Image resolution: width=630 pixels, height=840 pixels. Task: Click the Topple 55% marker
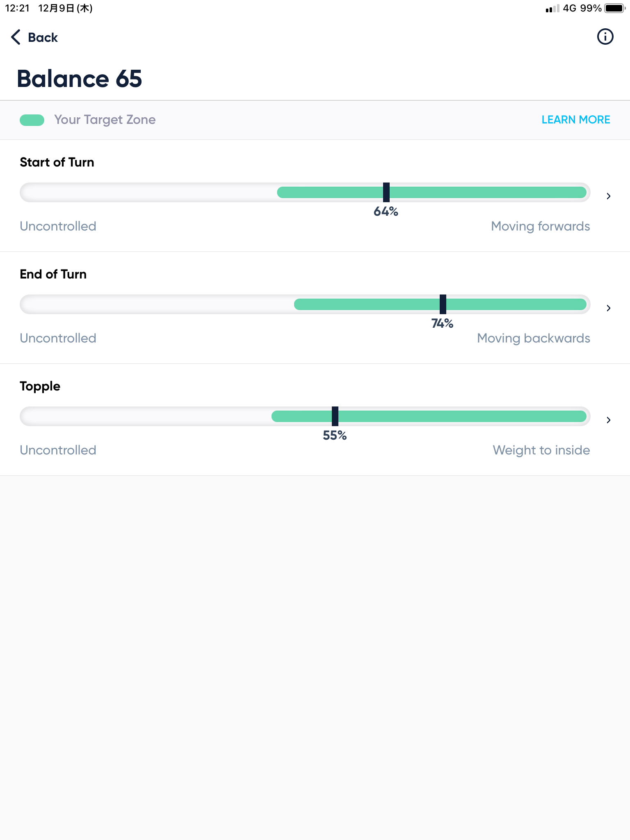pyautogui.click(x=335, y=416)
